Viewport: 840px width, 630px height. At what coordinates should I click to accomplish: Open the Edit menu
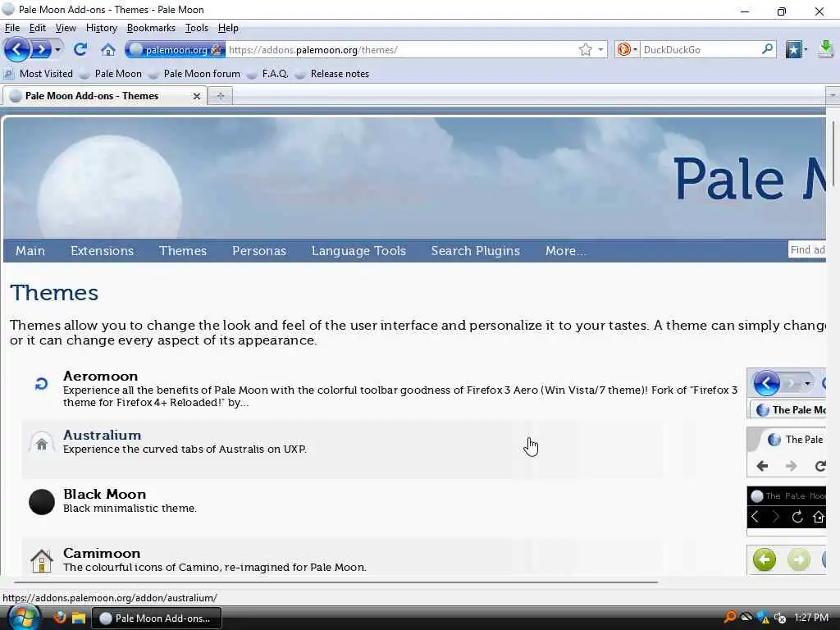coord(37,28)
